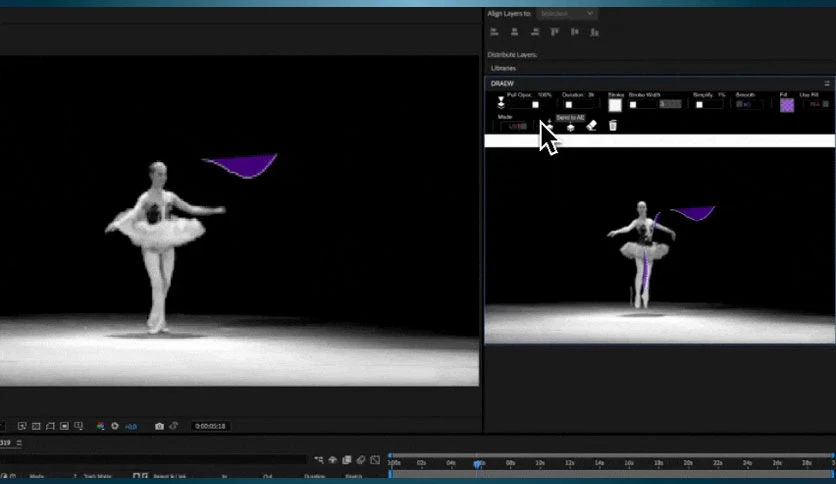
Task: Click the align vertical centers icon
Action: coord(574,33)
